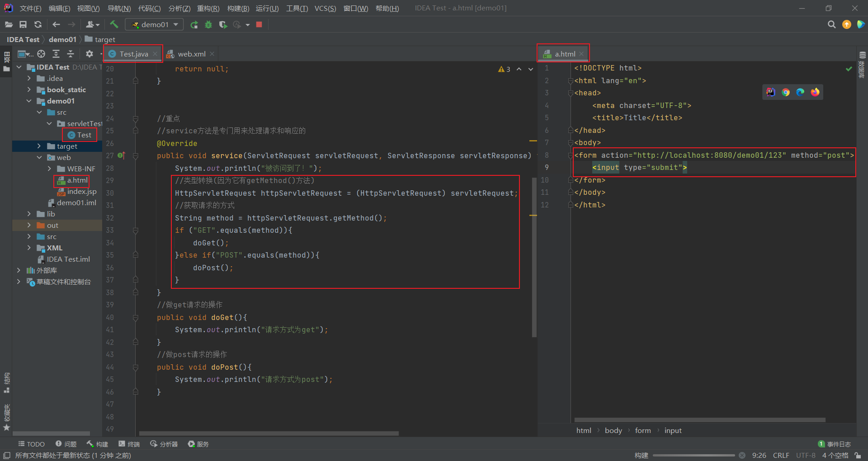This screenshot has width=868, height=461.
Task: Click the warnings count indicator showing 3
Action: coord(504,69)
